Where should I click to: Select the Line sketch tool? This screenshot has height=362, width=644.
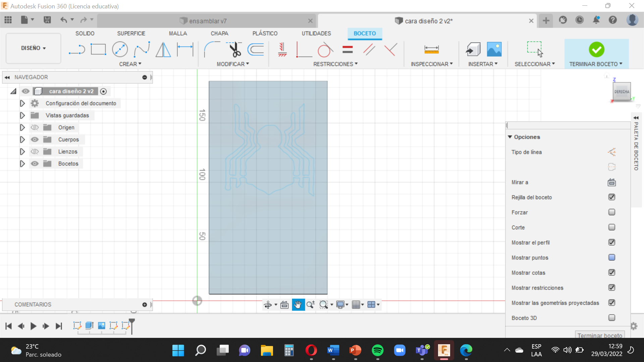pyautogui.click(x=77, y=50)
